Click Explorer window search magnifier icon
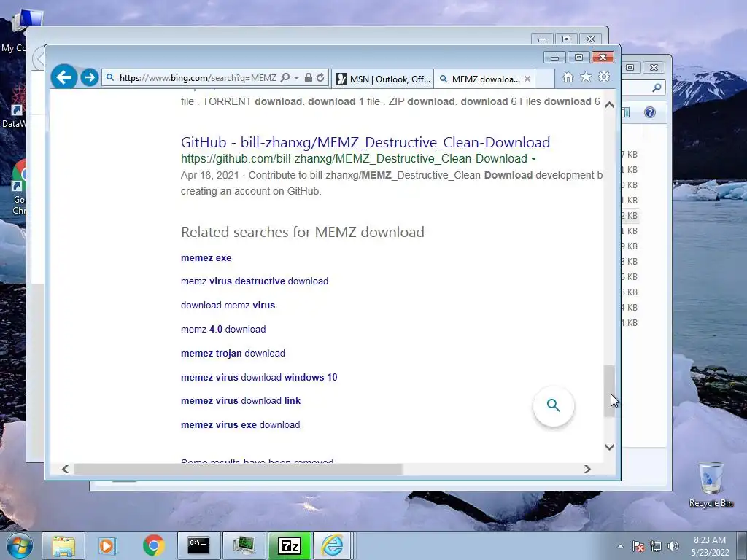Viewport: 747px width, 560px height. click(x=657, y=87)
